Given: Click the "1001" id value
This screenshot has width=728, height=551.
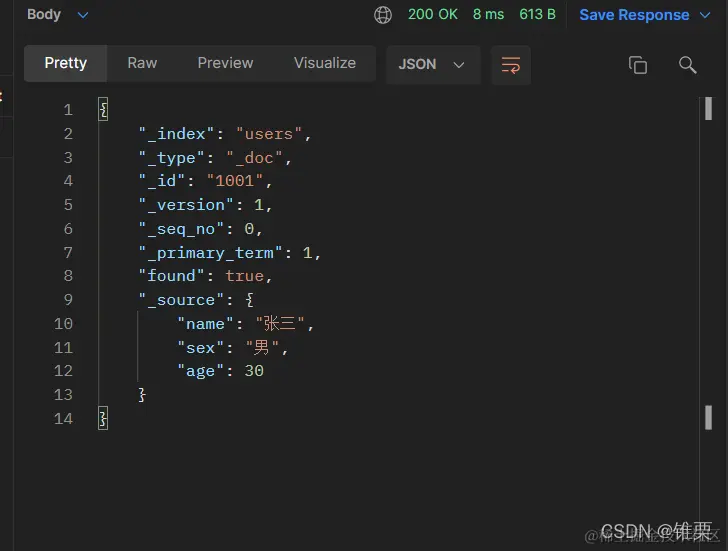Looking at the screenshot, I should (x=235, y=181).
